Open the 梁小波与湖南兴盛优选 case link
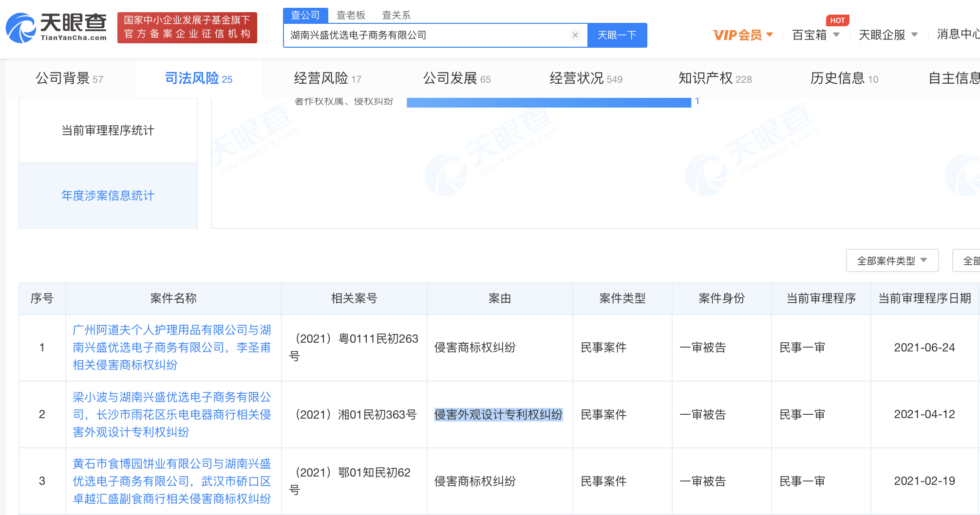This screenshot has height=515, width=980. [x=172, y=414]
